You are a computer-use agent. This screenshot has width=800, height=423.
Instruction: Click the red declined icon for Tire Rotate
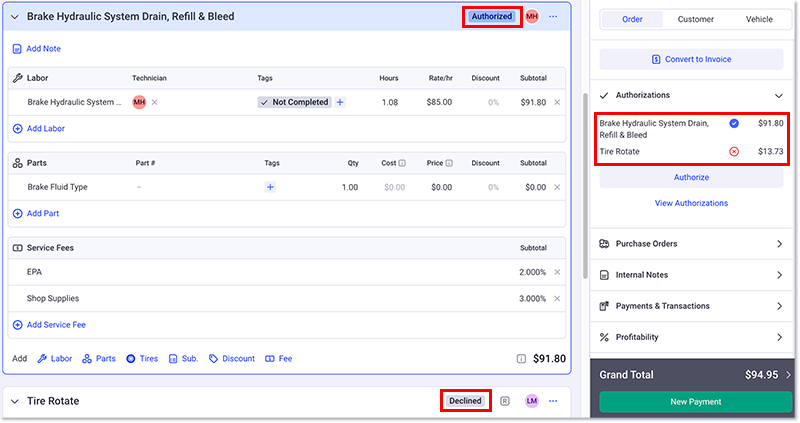[x=734, y=152]
